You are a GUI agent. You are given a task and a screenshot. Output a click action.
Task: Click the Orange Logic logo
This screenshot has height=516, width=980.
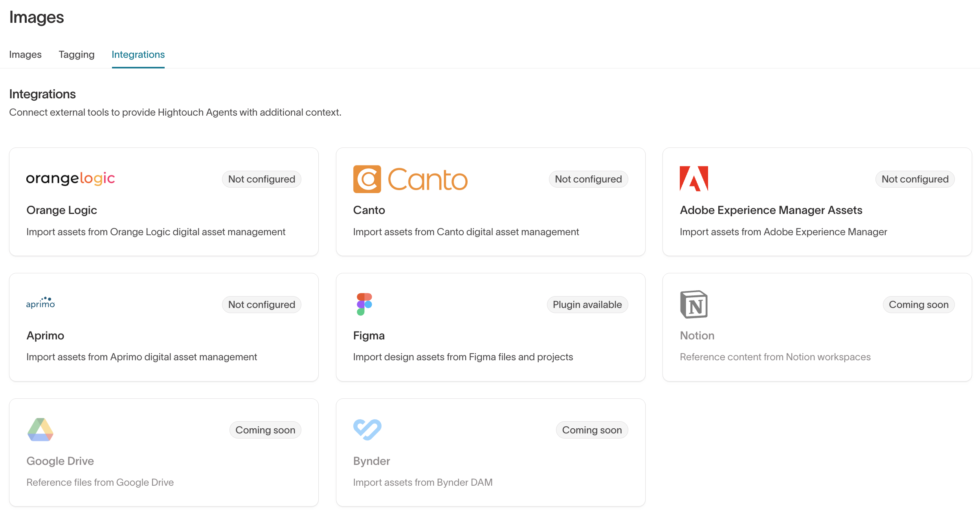pos(70,179)
